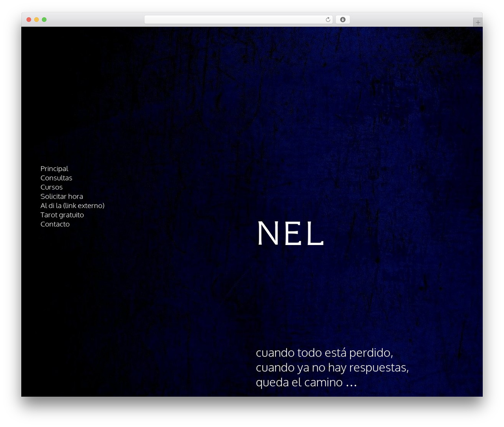Viewport: 504px width, 427px height.
Task: Navigate to the Cursos section
Action: [52, 187]
